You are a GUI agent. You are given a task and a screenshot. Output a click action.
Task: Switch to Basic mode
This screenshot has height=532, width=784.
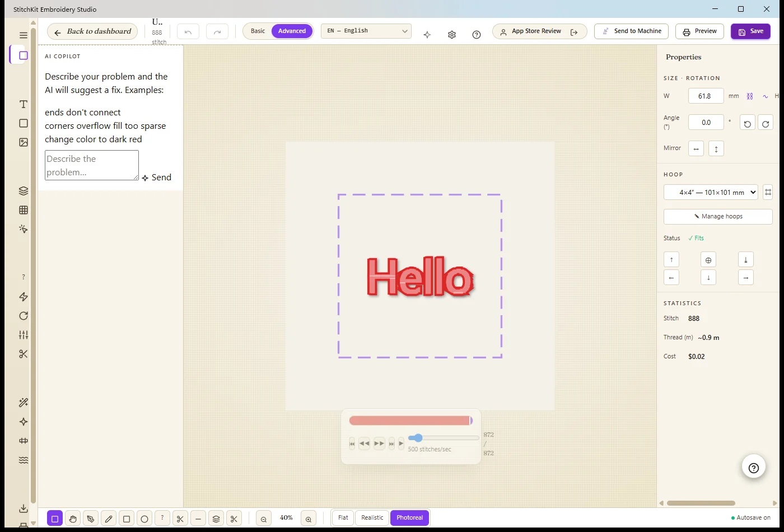coord(258,31)
